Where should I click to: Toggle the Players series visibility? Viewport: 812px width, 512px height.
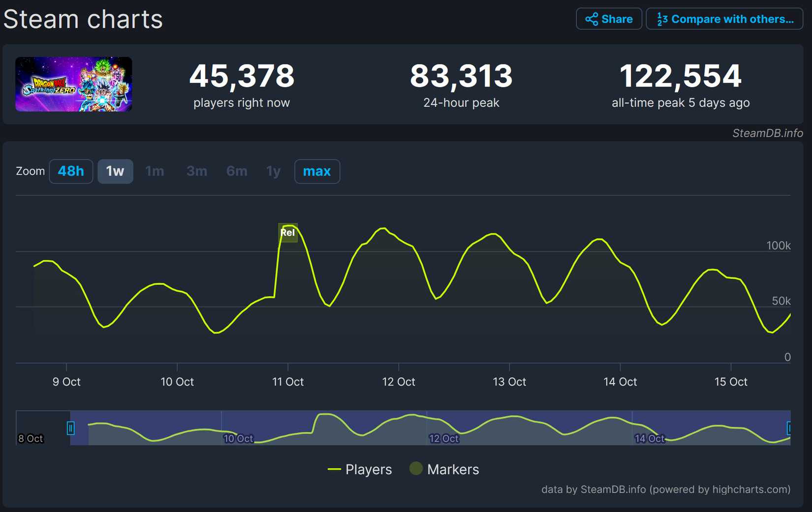point(360,469)
